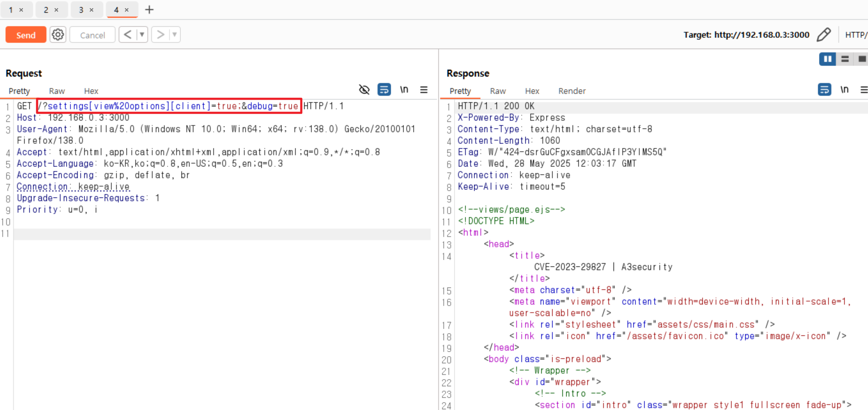Click the X-Powered-By: Express response header
The image size is (868, 410).
tap(511, 118)
